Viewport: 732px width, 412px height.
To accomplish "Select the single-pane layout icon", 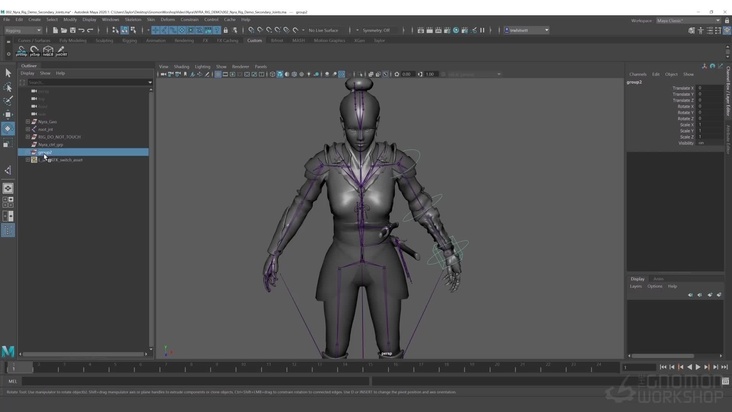I will tap(8, 188).
